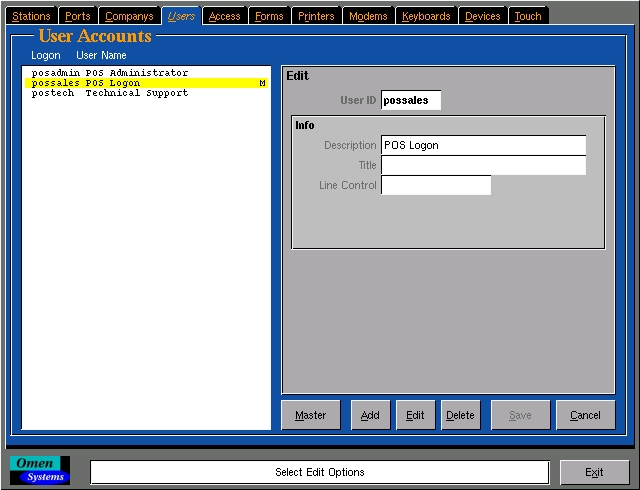Viewport: 640px width, 490px height.
Task: Click the Description input field
Action: click(484, 145)
